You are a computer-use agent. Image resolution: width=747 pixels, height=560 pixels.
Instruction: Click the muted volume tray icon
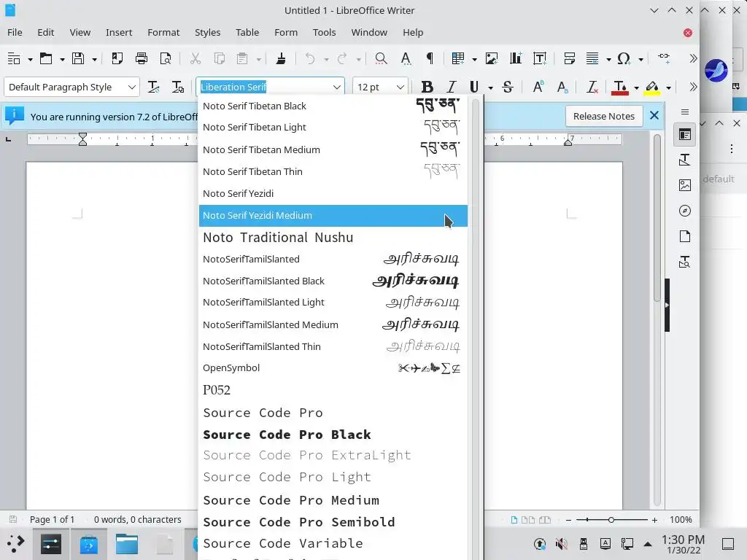(562, 543)
